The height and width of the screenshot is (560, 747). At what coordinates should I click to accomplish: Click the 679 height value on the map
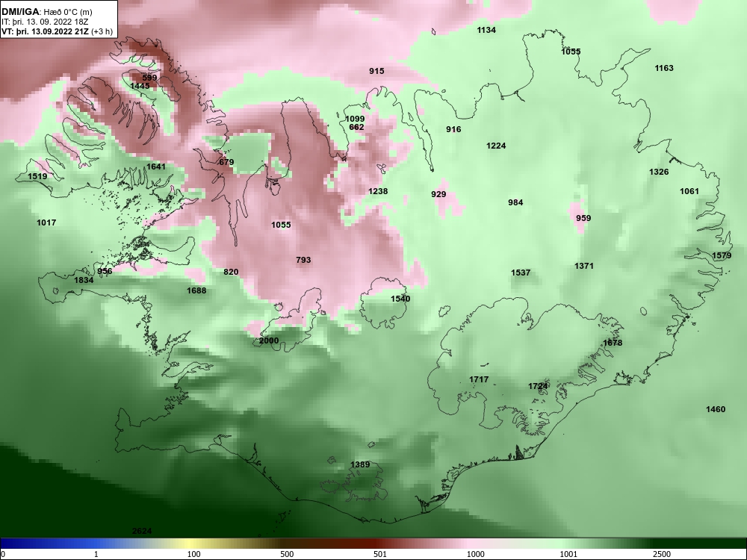pyautogui.click(x=226, y=162)
